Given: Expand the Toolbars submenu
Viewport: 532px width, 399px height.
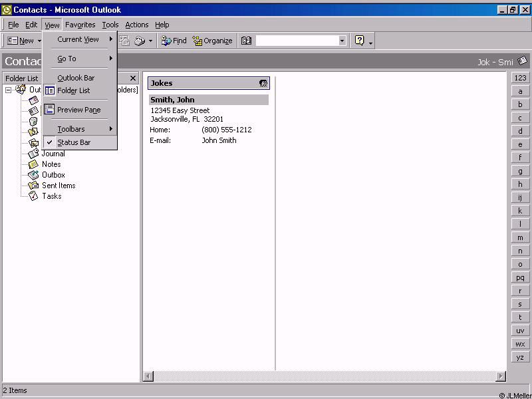Looking at the screenshot, I should (80, 129).
